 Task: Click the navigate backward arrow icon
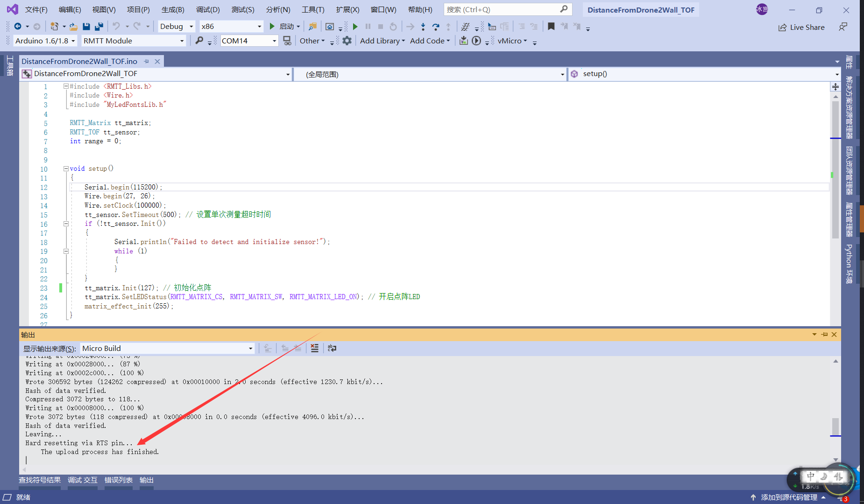(x=18, y=27)
